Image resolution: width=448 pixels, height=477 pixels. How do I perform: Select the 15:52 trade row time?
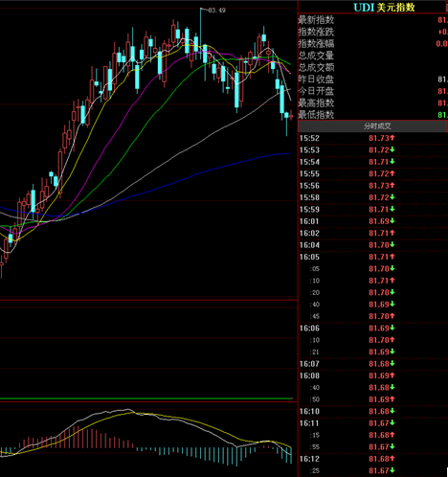[x=309, y=138]
